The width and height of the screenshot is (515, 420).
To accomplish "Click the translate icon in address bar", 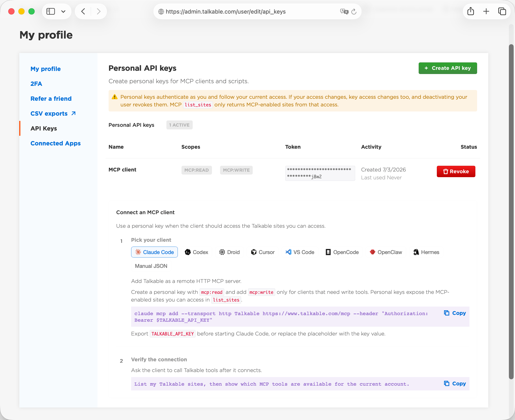I will (344, 11).
